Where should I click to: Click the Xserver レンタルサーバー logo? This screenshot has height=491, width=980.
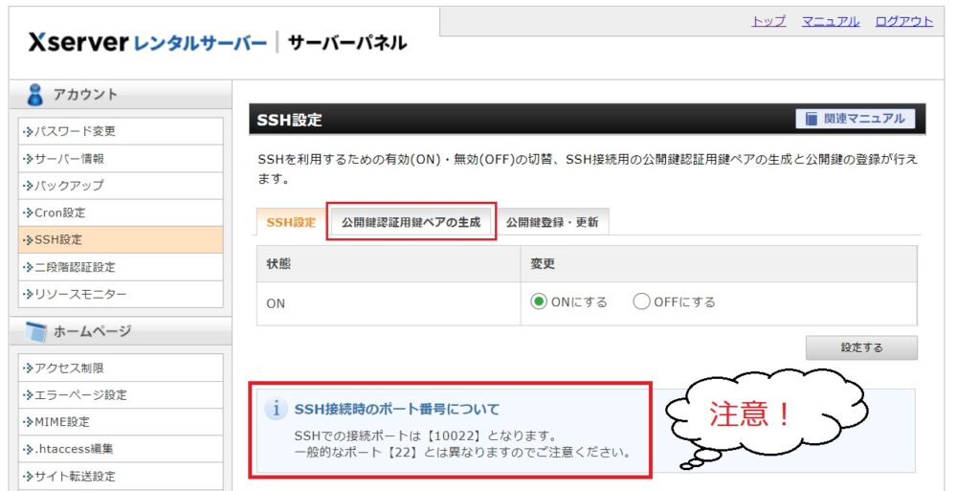pos(147,42)
